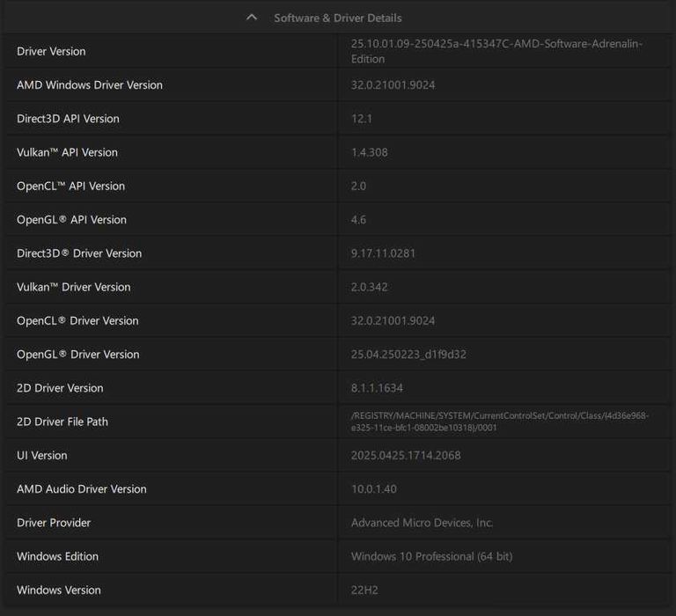Select the AMD Windows Driver Version label

[x=90, y=85]
